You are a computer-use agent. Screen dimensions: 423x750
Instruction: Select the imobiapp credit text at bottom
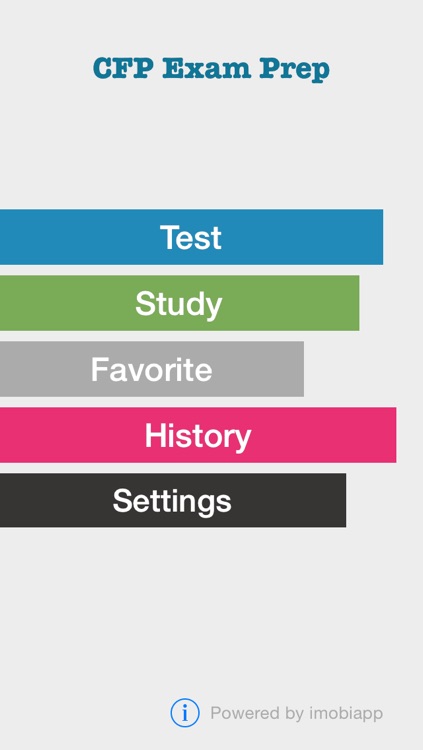tap(296, 713)
